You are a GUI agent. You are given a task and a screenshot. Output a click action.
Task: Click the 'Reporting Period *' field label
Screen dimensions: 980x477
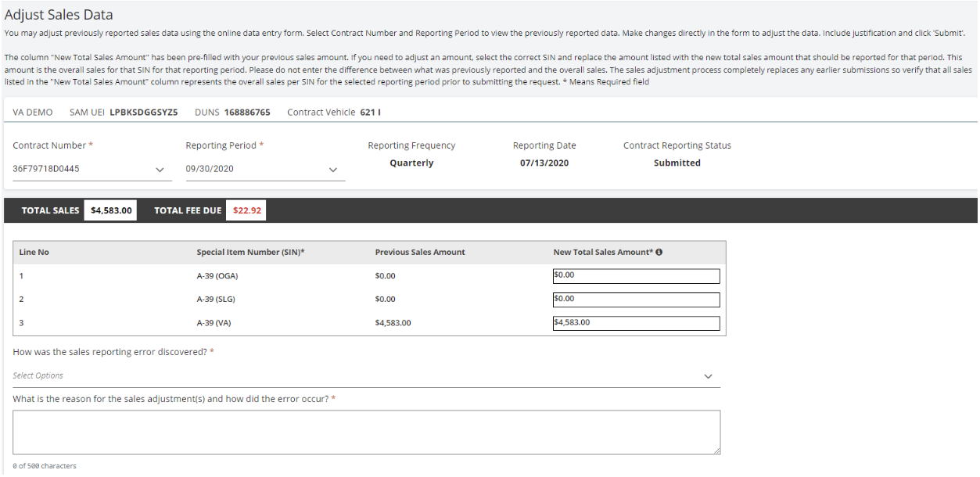click(x=224, y=145)
